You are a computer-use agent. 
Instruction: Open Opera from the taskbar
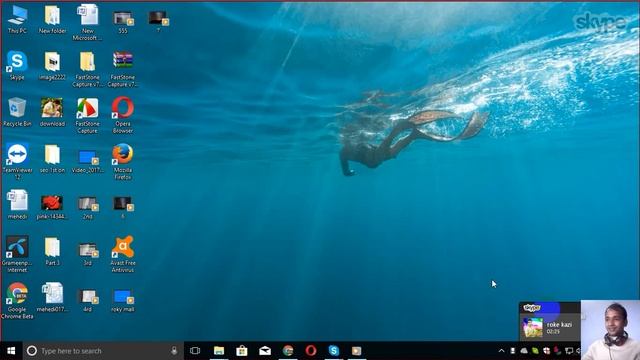pos(311,351)
